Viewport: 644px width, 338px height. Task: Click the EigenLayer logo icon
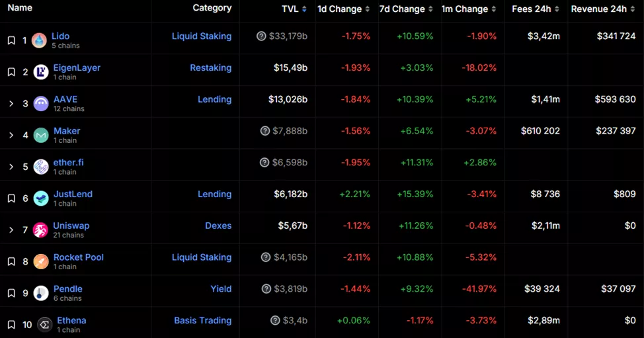tap(41, 72)
